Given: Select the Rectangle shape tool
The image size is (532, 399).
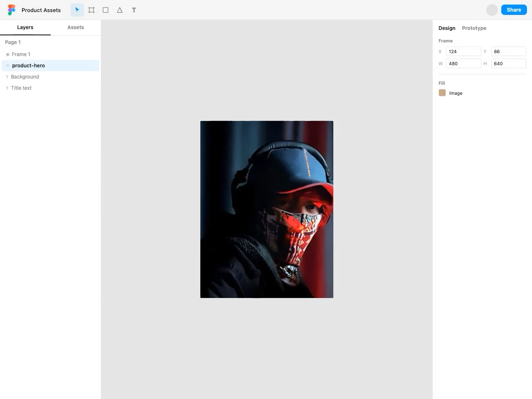Looking at the screenshot, I should [x=106, y=10].
